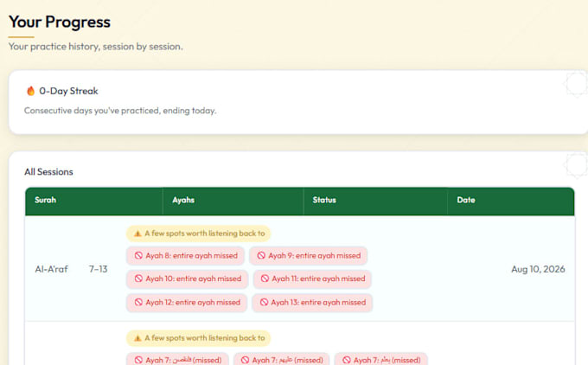Click the flame icon beside 0-Day Streak
The image size is (588, 365).
[x=31, y=91]
